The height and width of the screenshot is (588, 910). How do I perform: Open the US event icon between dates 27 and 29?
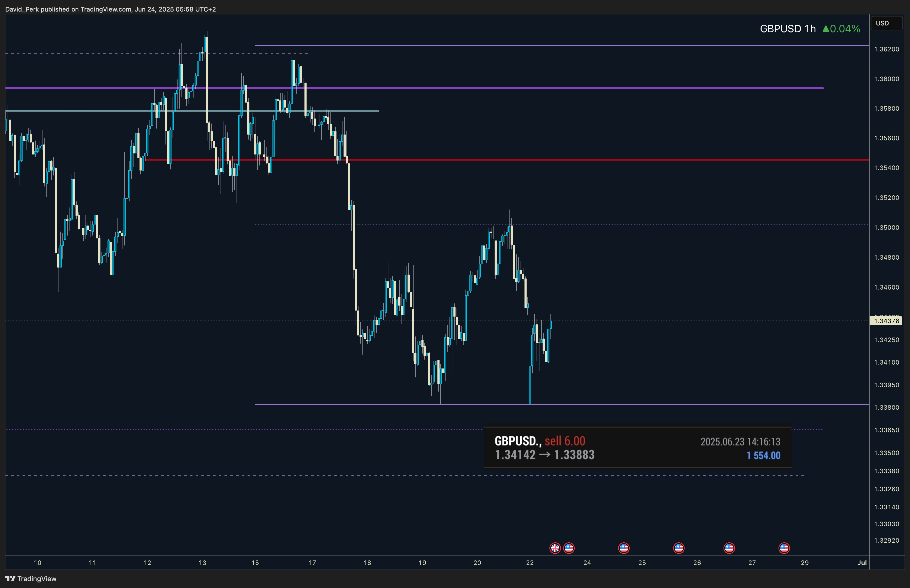784,548
